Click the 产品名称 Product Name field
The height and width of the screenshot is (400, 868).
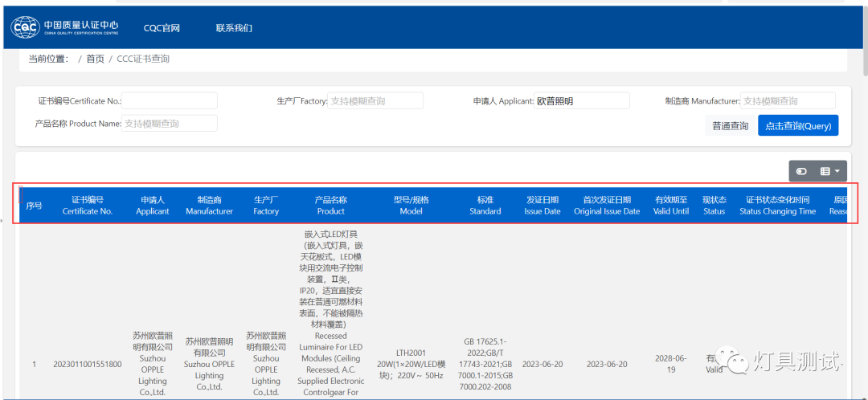click(x=170, y=124)
